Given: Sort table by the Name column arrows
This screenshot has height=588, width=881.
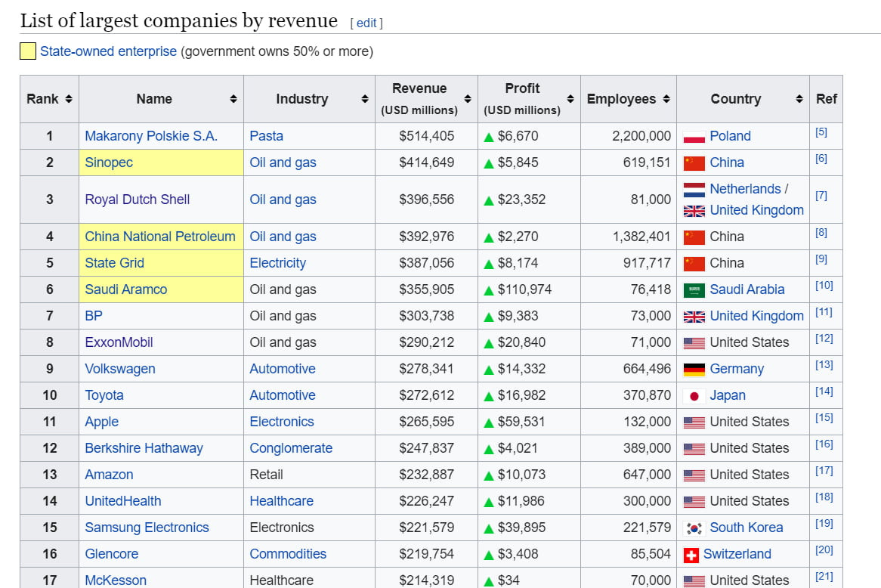Looking at the screenshot, I should [233, 99].
